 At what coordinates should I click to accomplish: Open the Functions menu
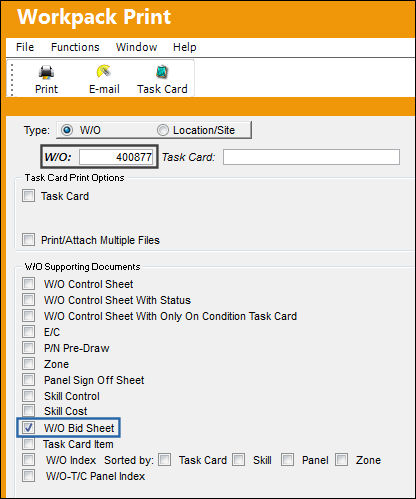click(75, 47)
